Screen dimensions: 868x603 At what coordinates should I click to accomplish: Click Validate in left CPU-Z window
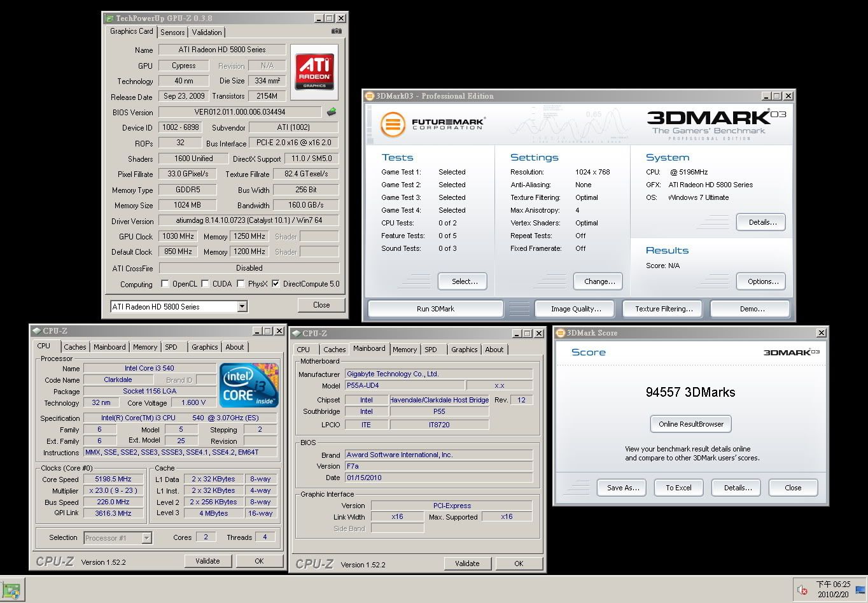207,561
